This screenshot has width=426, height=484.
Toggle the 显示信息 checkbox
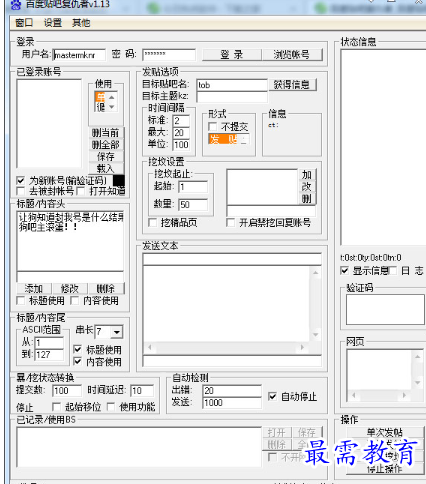[x=345, y=271]
